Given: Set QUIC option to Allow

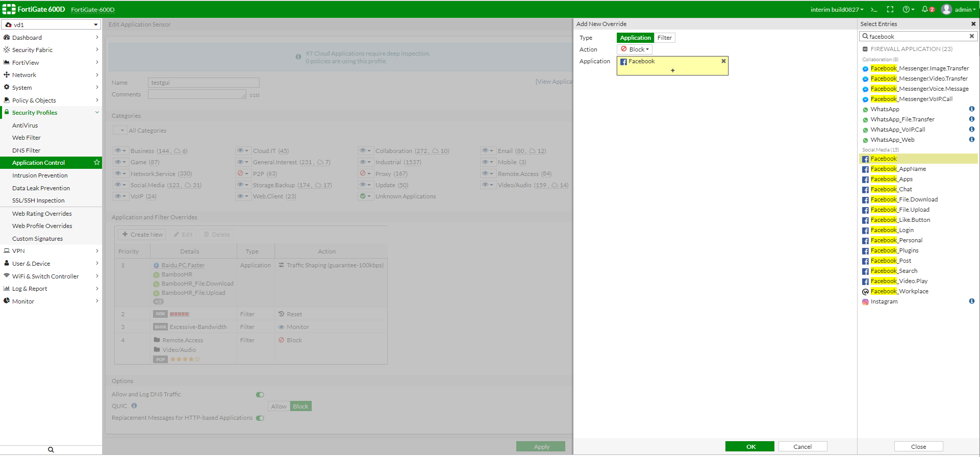Looking at the screenshot, I should click(x=279, y=407).
